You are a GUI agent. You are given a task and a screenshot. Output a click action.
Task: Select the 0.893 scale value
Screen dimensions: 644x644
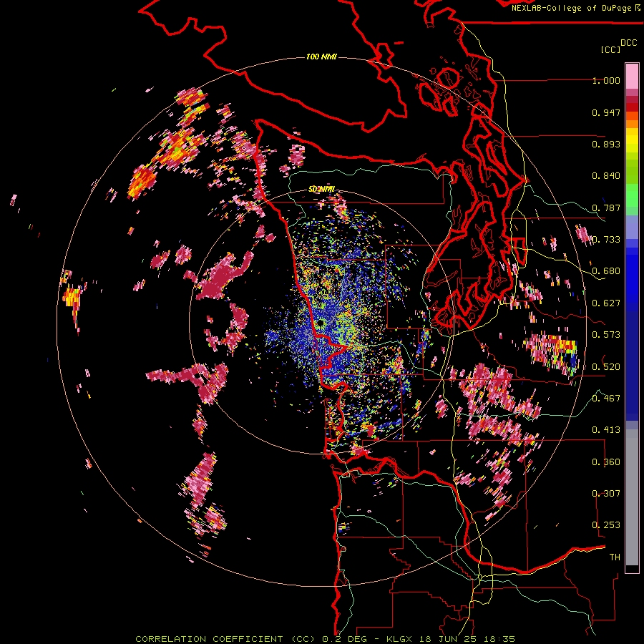coord(606,144)
